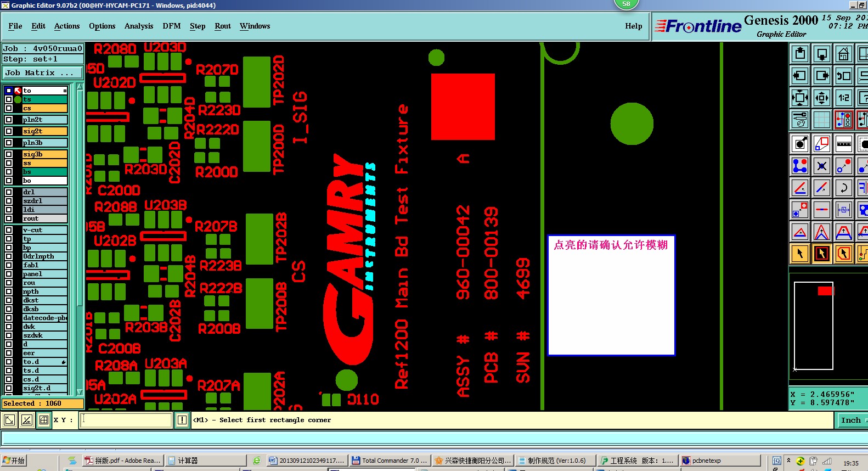Toggle display of the rout layer
Image resolution: width=868 pixels, height=471 pixels.
pyautogui.click(x=9, y=218)
